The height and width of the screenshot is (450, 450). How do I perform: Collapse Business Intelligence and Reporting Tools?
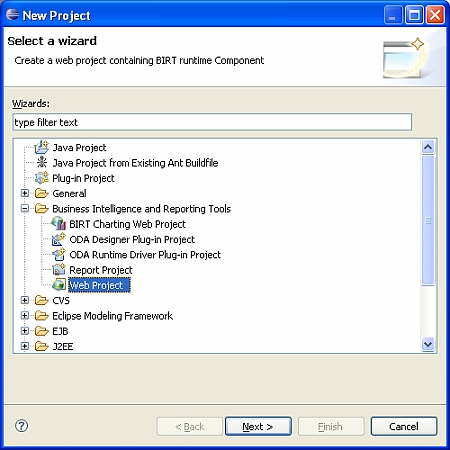coord(25,208)
